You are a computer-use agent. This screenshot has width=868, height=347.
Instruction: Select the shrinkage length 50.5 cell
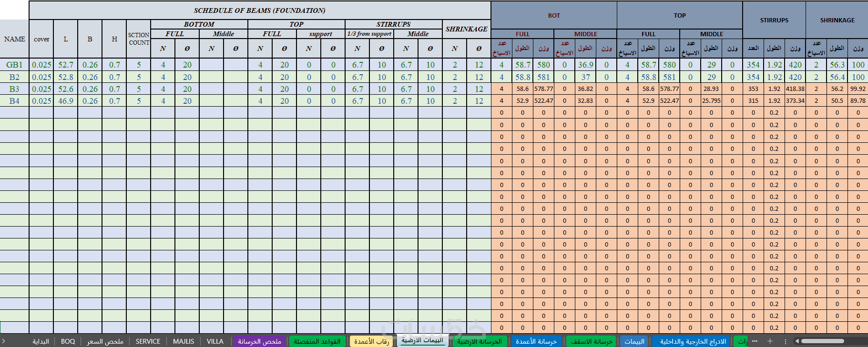837,100
